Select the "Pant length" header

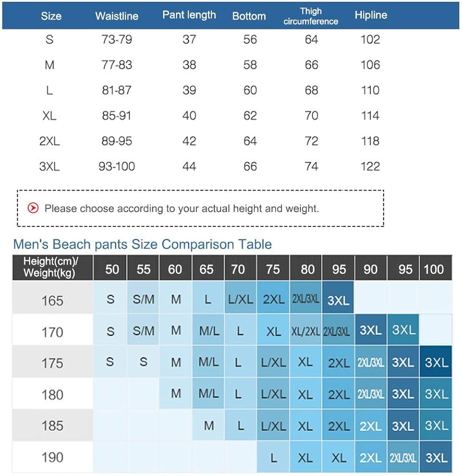pyautogui.click(x=189, y=15)
